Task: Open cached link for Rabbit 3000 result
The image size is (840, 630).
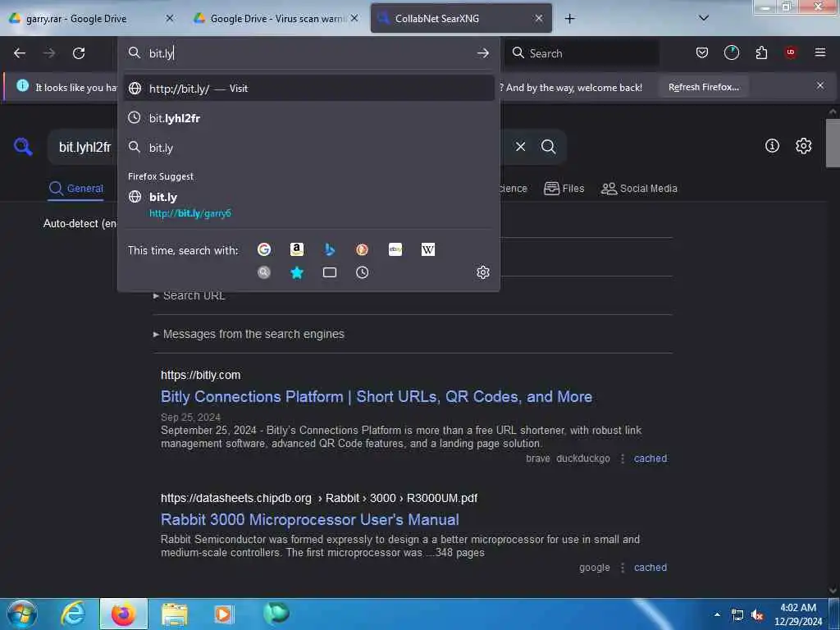Action: point(651,568)
